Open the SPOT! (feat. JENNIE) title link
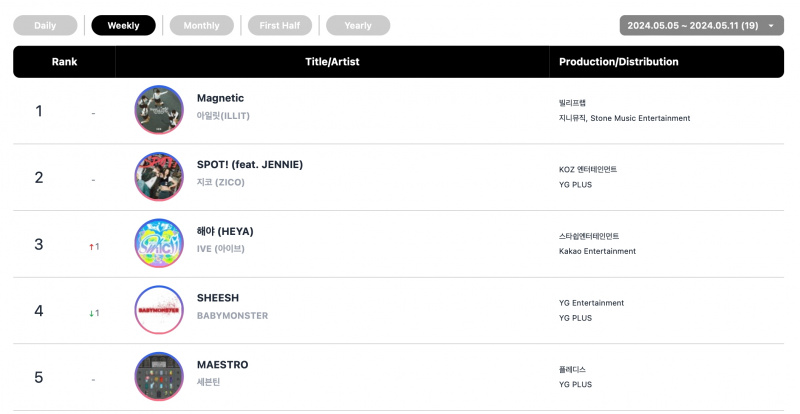This screenshot has width=800, height=414. (250, 165)
